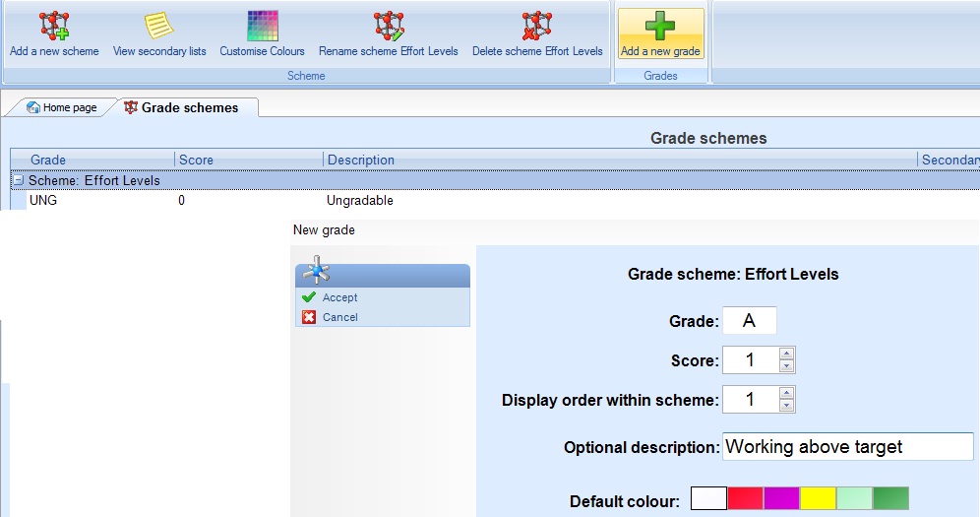Collapse the Effort Levels scheme group
980x517 pixels.
tap(19, 180)
